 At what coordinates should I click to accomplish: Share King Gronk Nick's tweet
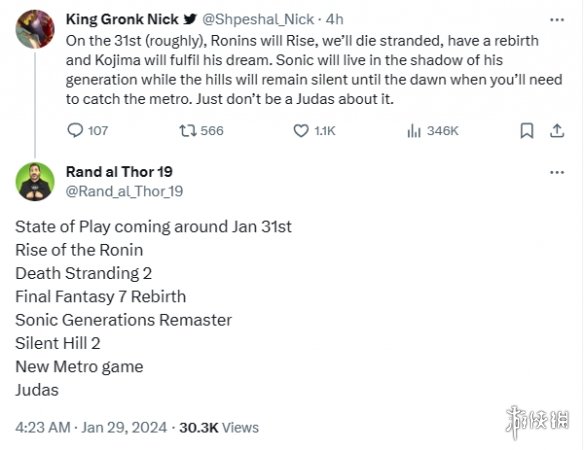[557, 131]
